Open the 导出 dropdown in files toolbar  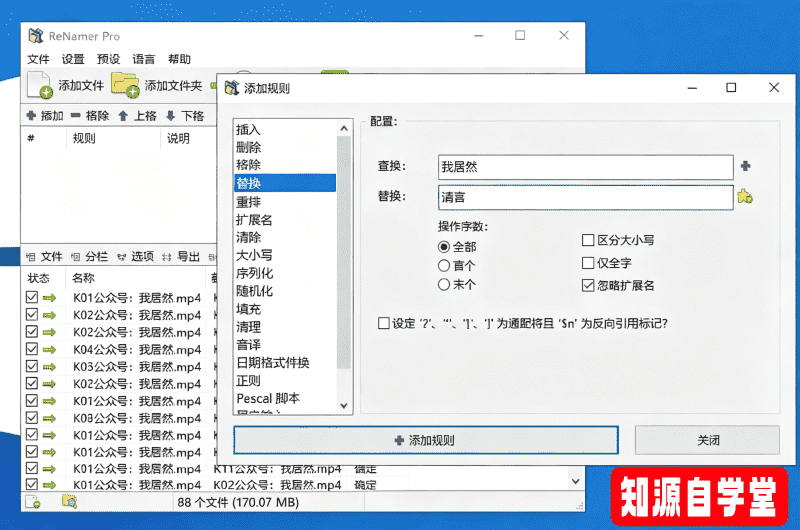182,256
